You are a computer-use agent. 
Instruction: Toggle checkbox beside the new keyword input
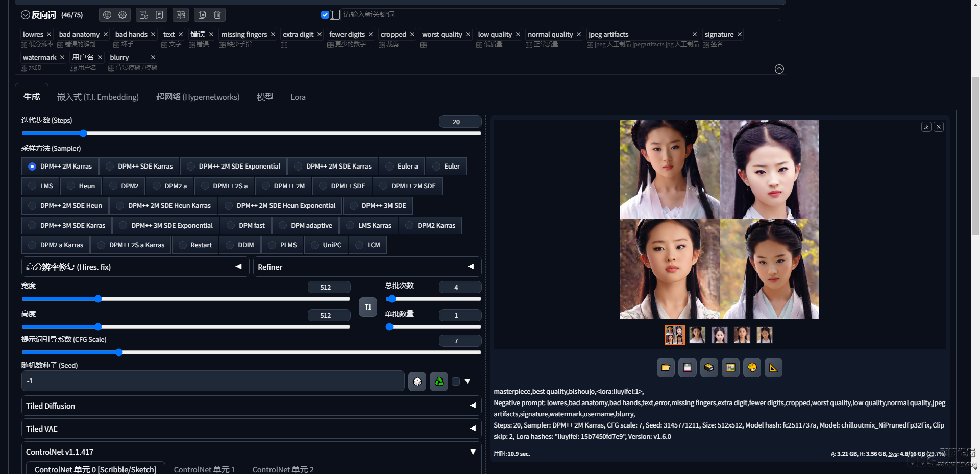coord(325,15)
